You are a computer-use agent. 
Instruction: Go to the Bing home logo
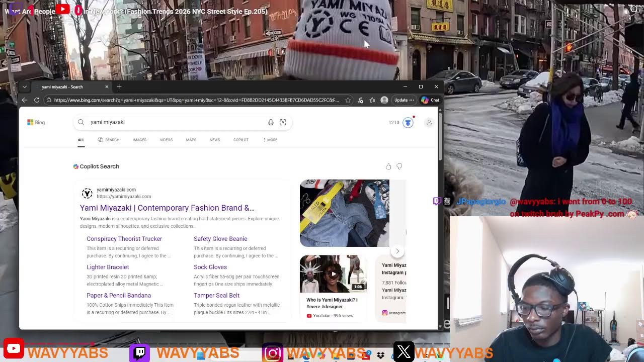click(x=36, y=122)
